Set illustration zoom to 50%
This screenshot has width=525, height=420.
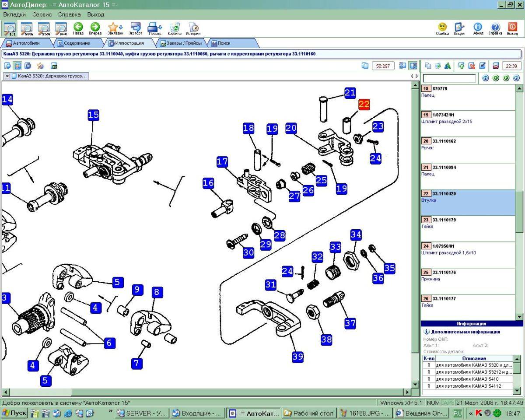(27, 28)
